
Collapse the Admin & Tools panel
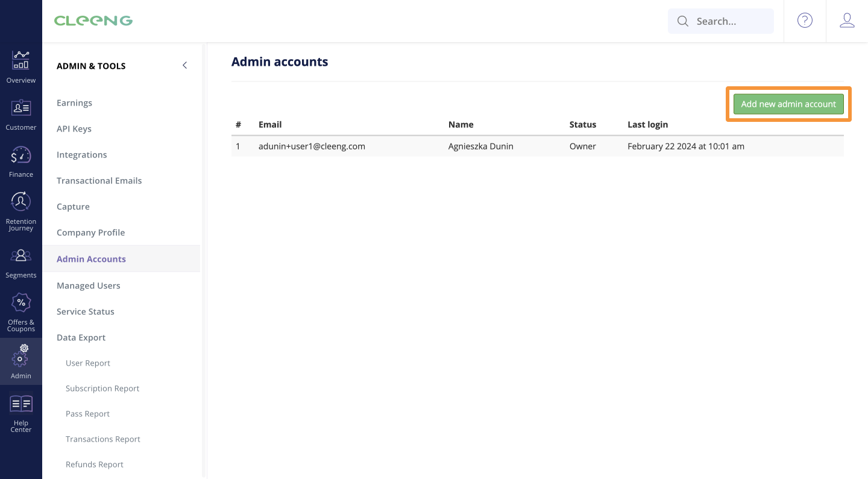point(184,65)
